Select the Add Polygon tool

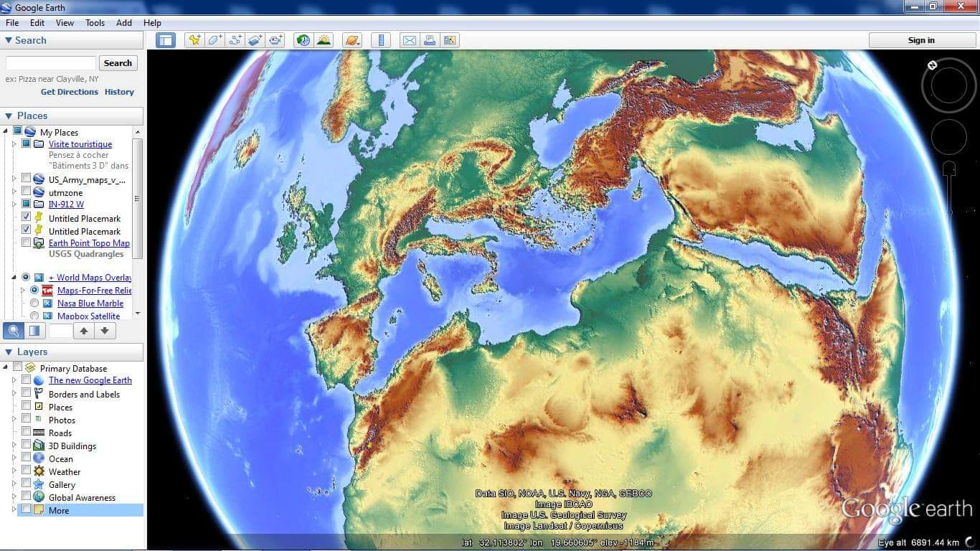tap(215, 40)
